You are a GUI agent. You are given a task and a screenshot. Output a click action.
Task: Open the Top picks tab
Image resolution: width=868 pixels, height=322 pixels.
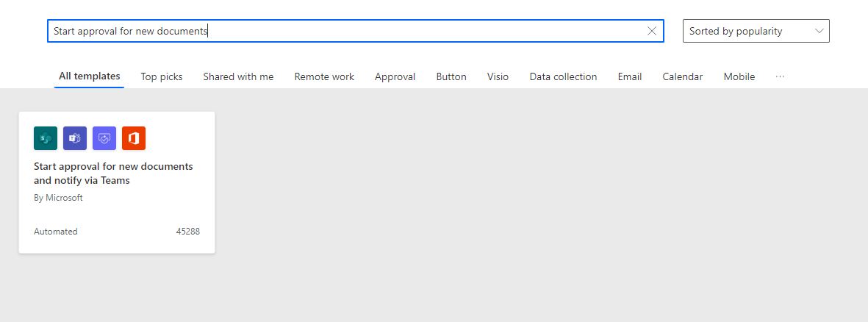tap(162, 76)
